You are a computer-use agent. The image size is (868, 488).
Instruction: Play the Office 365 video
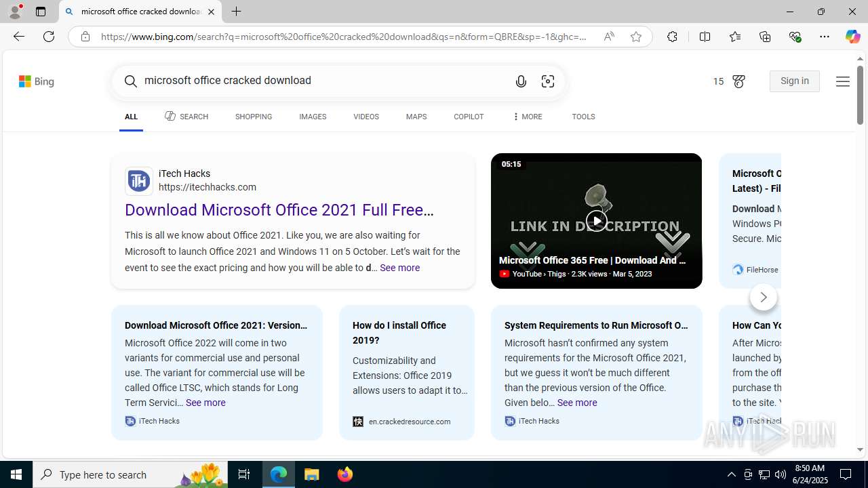pyautogui.click(x=597, y=221)
